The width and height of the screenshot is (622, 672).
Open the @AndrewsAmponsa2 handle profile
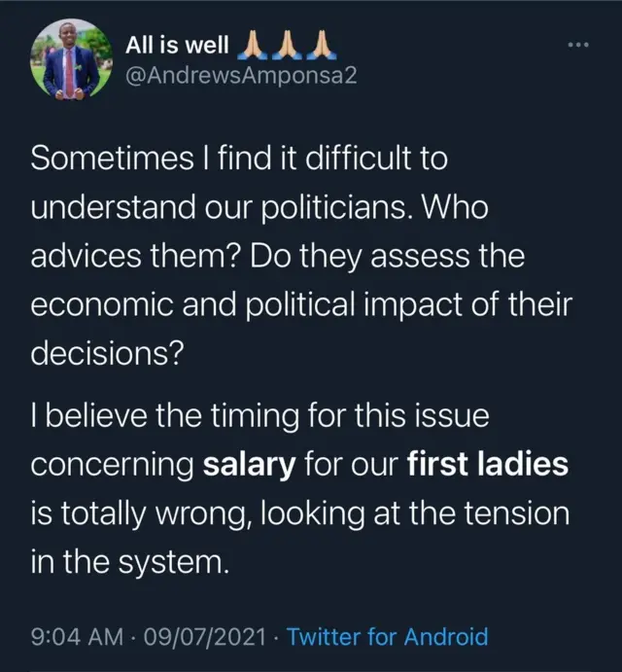[x=241, y=75]
